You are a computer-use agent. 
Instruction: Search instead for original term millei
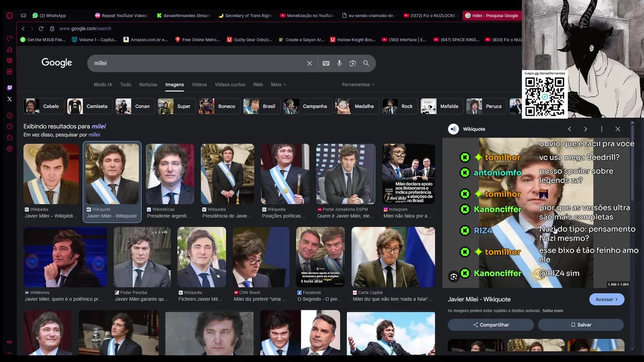pos(94,135)
